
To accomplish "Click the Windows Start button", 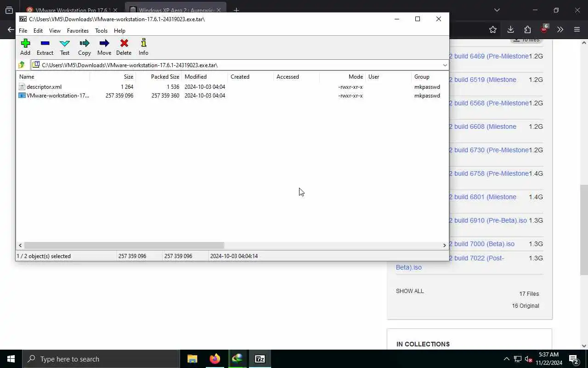I will (11, 359).
